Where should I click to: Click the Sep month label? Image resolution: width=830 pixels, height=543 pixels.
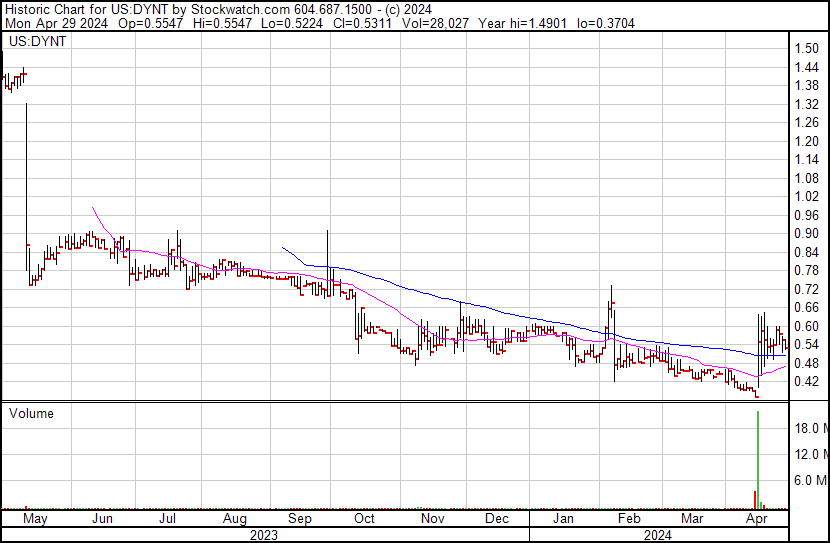[x=300, y=519]
